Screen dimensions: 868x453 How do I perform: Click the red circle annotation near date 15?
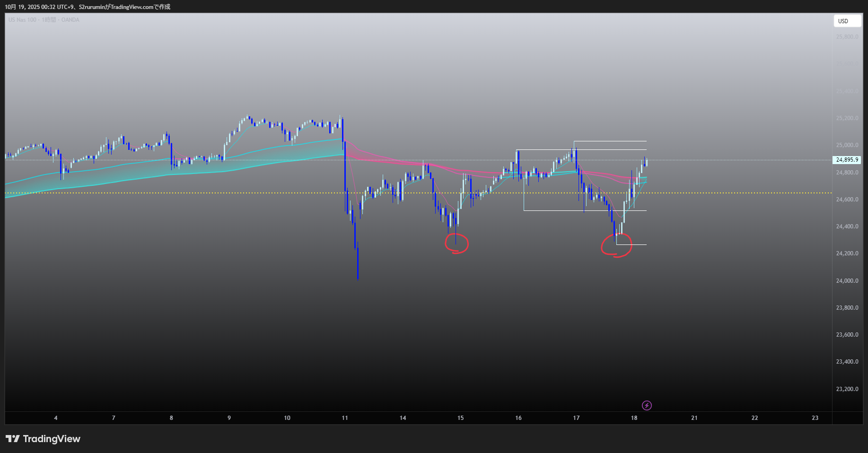457,244
